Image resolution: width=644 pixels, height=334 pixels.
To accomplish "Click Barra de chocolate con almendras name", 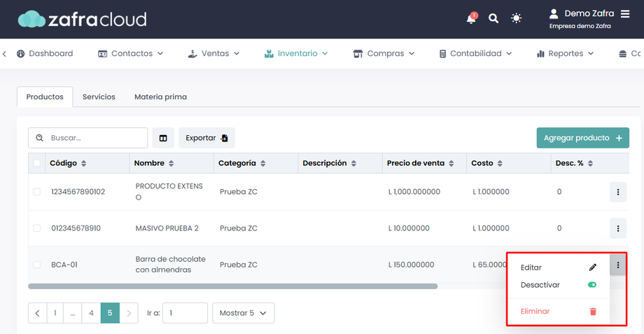I will click(x=170, y=265).
